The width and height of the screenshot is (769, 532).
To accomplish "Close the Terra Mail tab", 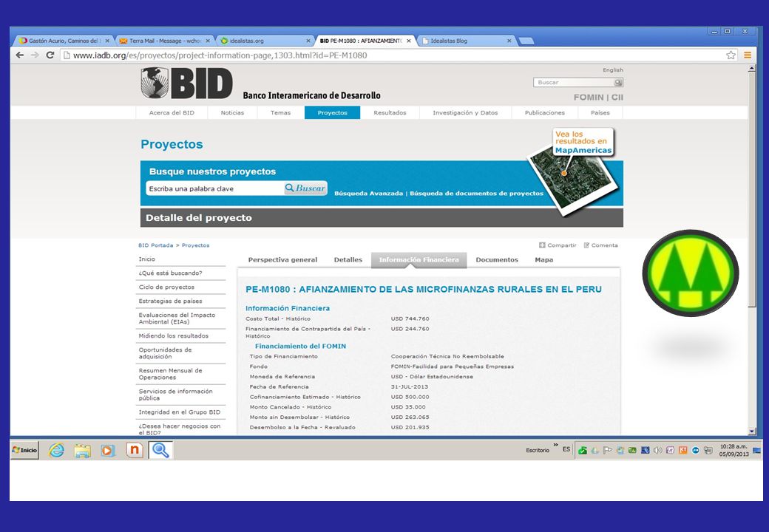I will pos(208,41).
